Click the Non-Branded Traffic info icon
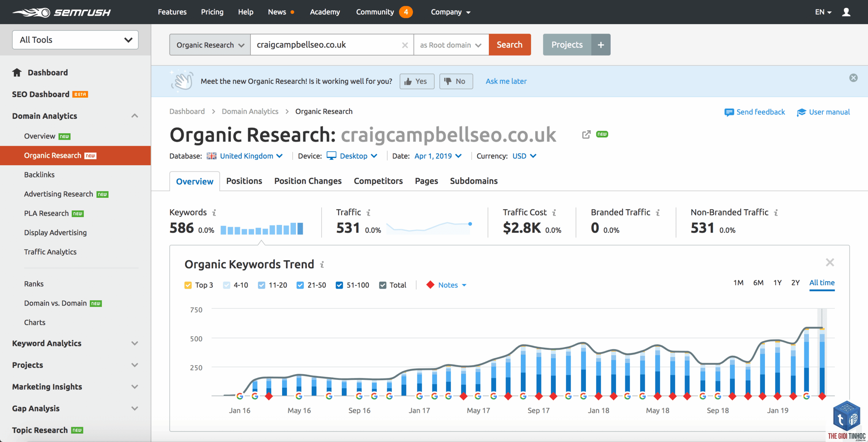This screenshot has height=442, width=868. (776, 213)
